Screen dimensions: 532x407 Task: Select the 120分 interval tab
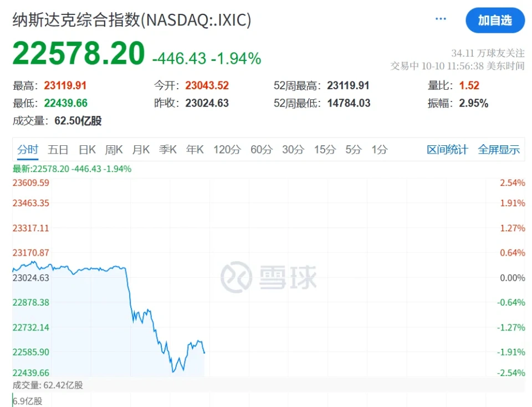(x=227, y=150)
